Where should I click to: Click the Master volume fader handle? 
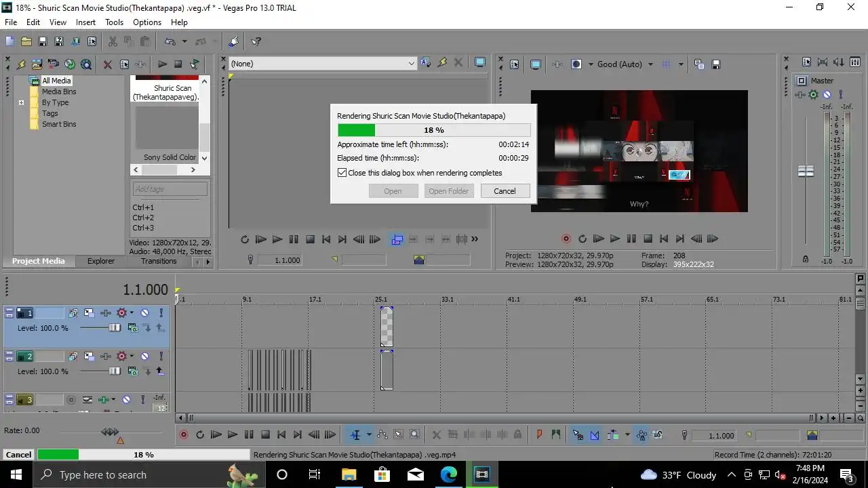806,171
